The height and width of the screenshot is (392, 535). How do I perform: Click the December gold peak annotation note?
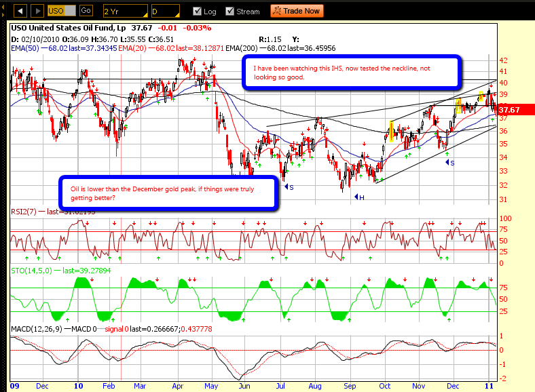(168, 193)
